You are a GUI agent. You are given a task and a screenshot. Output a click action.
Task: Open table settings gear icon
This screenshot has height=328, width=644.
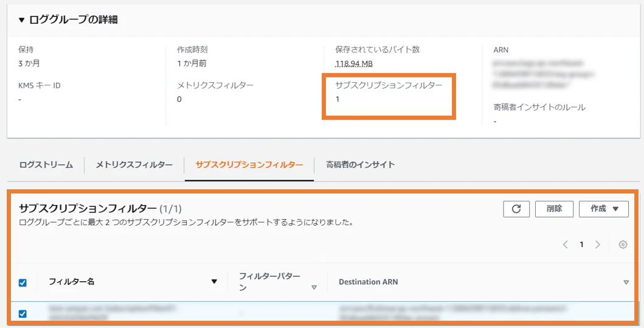click(x=623, y=245)
